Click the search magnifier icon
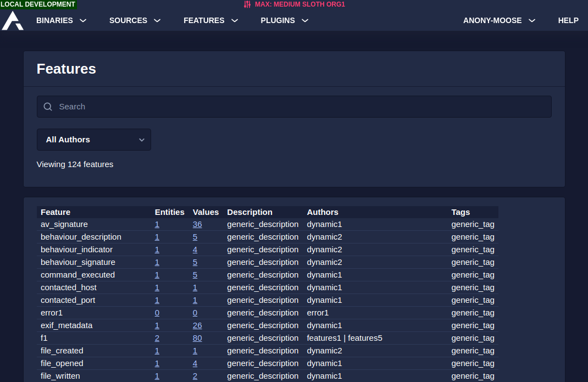 click(48, 106)
